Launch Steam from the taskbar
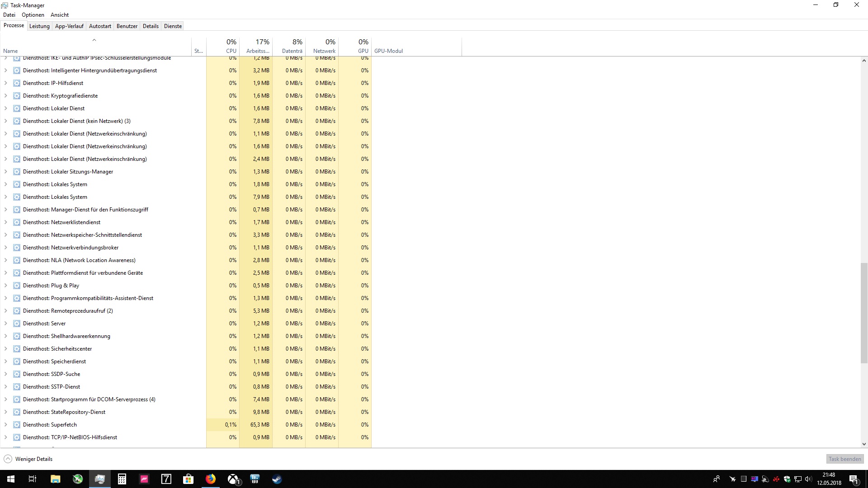Image resolution: width=868 pixels, height=488 pixels. pyautogui.click(x=277, y=479)
